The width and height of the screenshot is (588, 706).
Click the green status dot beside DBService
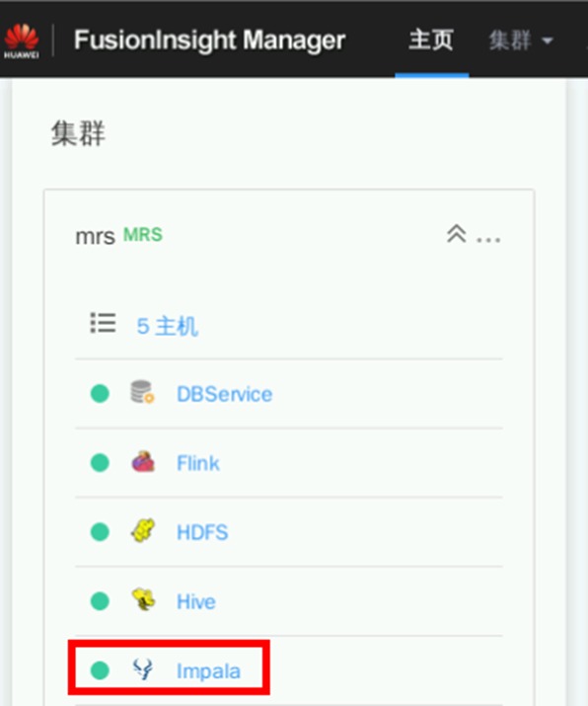(x=100, y=394)
